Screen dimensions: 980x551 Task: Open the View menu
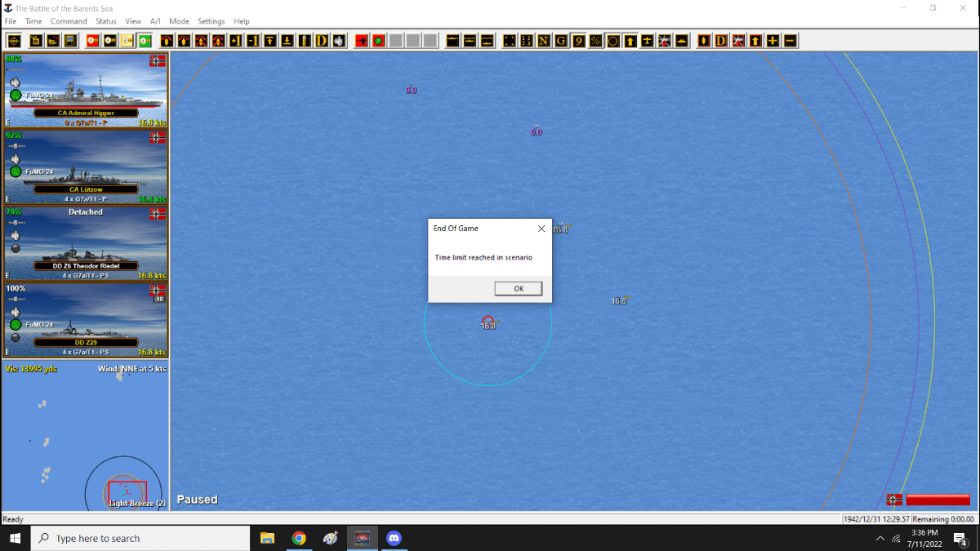pyautogui.click(x=133, y=21)
